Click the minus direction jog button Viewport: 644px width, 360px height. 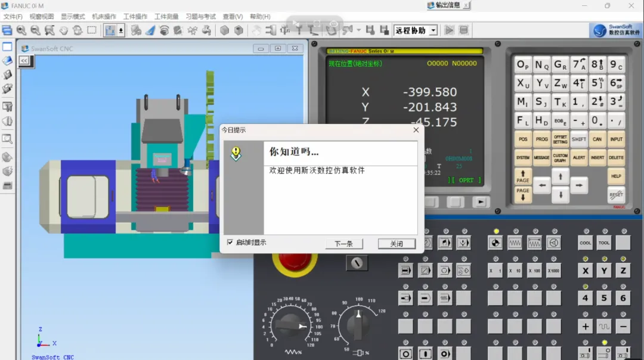(623, 327)
